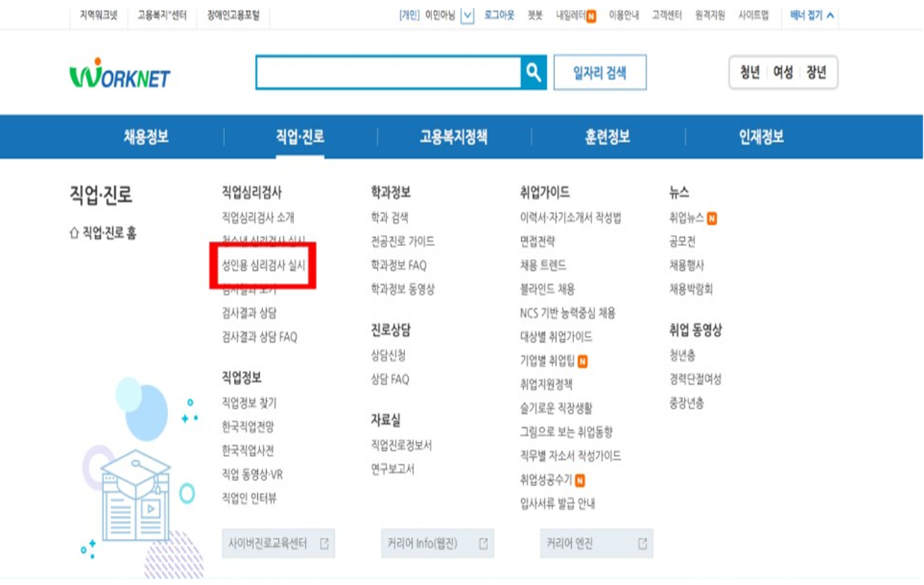The image size is (924, 585).
Task: Click inside the search input field
Action: tap(389, 73)
